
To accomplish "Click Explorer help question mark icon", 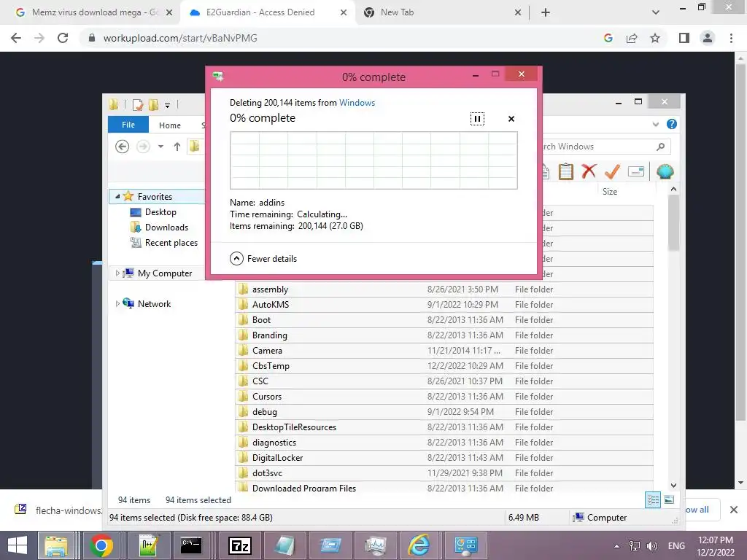I will 672,124.
